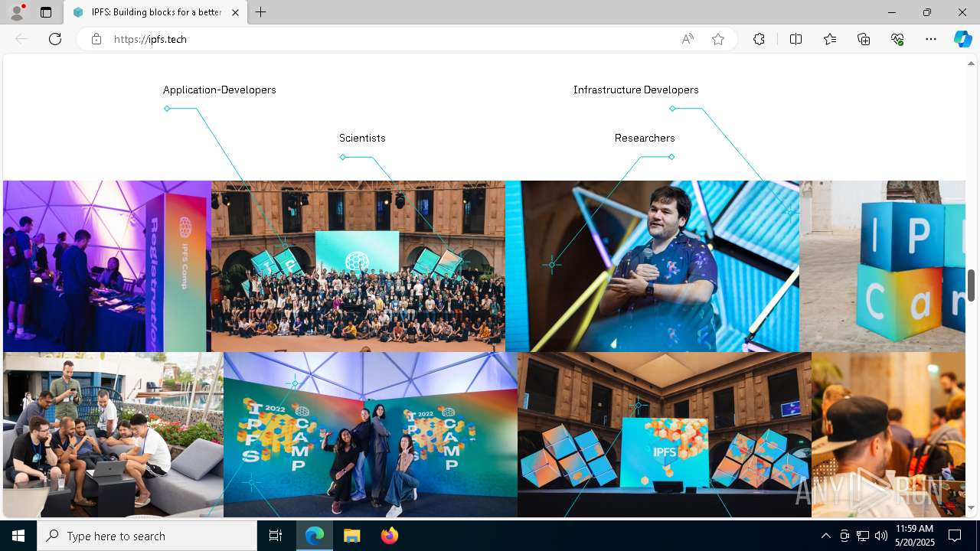
Task: Show hidden system tray icons
Action: (826, 536)
